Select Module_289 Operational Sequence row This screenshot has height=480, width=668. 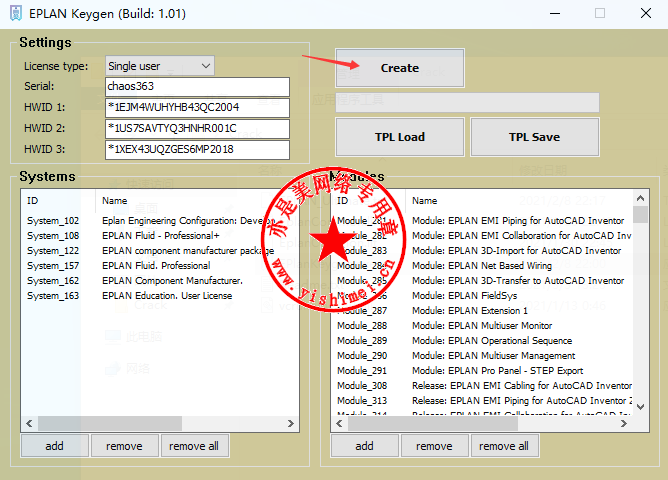(x=482, y=341)
